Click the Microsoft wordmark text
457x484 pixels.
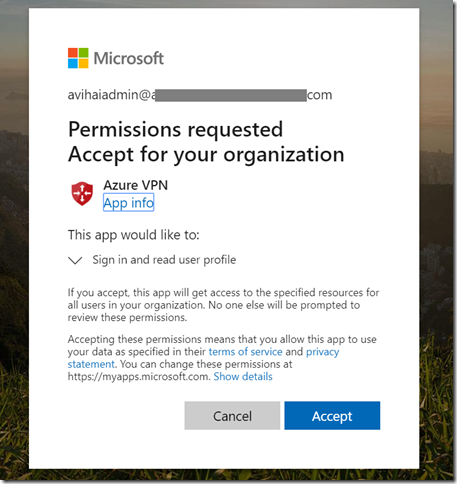point(129,58)
